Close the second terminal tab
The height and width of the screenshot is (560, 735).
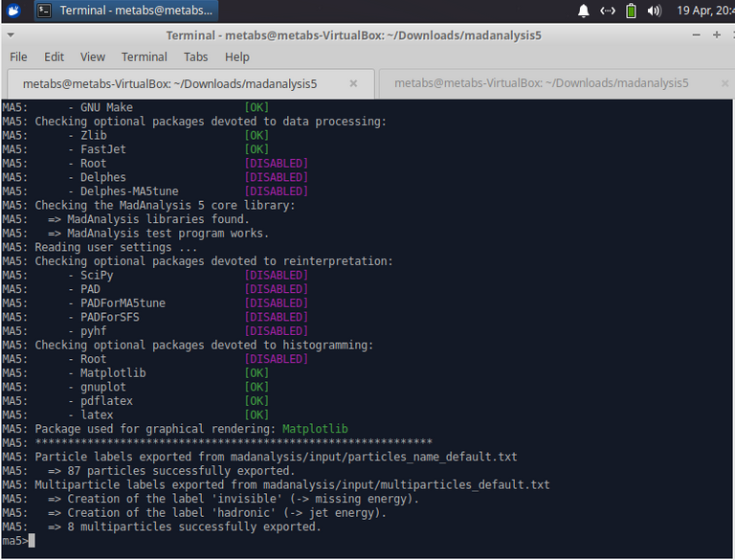pos(725,83)
